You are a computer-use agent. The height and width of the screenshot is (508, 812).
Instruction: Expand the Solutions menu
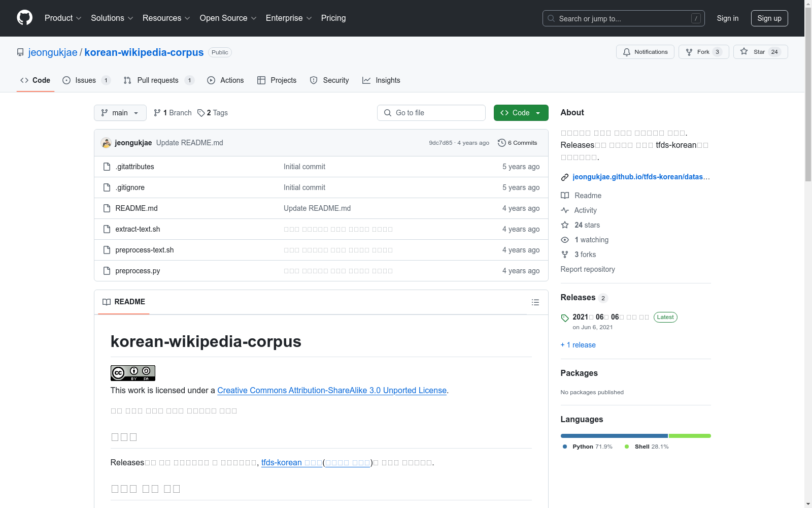pos(112,18)
